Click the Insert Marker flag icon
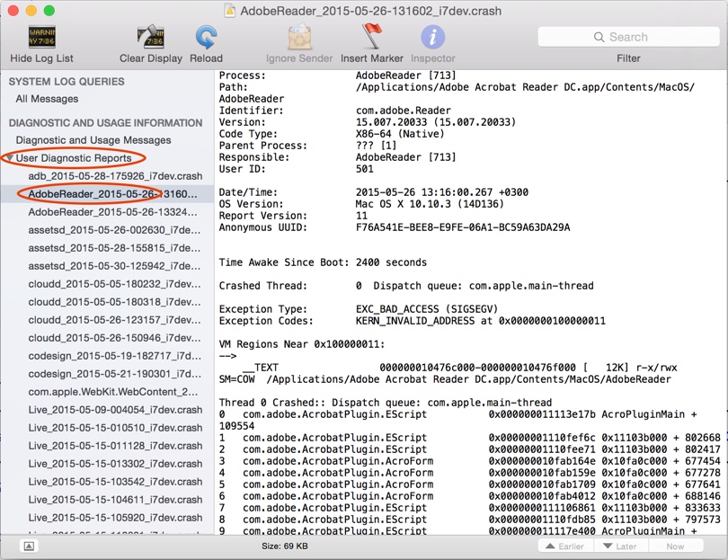The width and height of the screenshot is (728, 560). pyautogui.click(x=372, y=36)
